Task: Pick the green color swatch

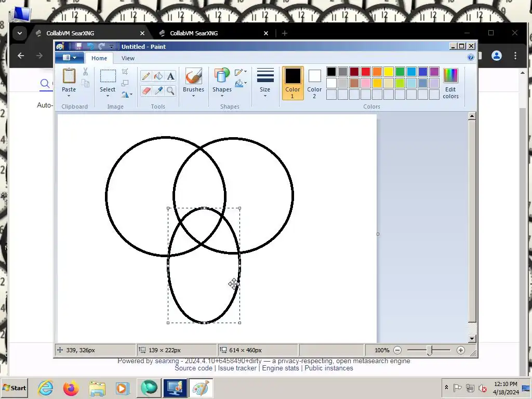Action: [x=400, y=72]
